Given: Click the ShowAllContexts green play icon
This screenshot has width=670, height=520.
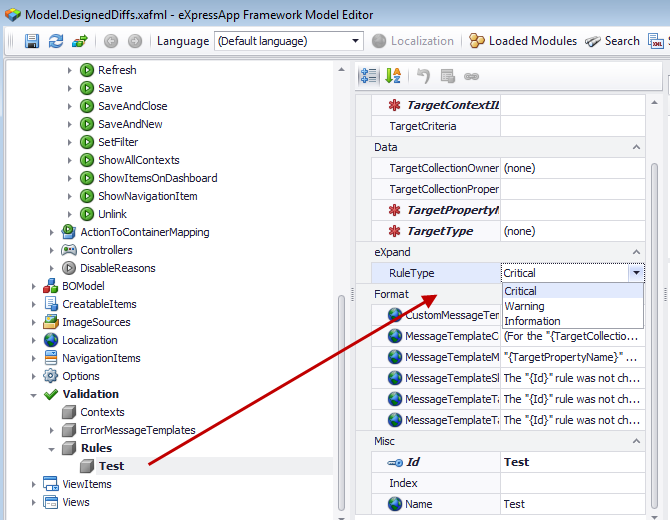Looking at the screenshot, I should tap(87, 160).
